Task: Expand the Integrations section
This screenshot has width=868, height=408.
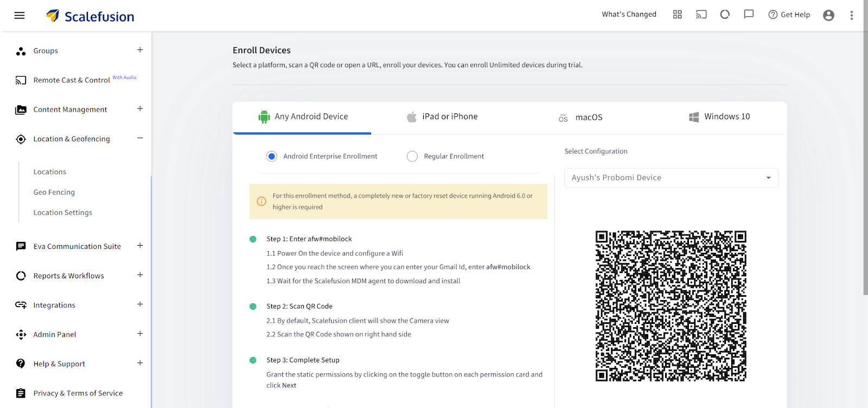Action: pyautogui.click(x=140, y=304)
